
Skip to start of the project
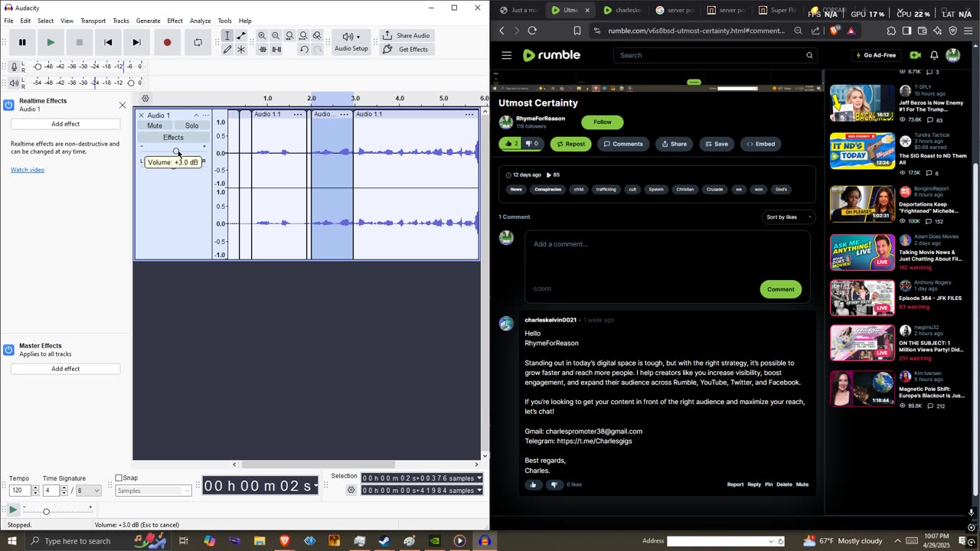coord(108,42)
